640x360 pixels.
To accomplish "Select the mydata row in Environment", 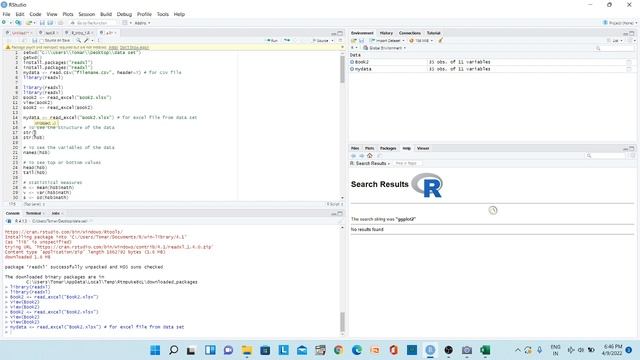I will click(x=492, y=69).
